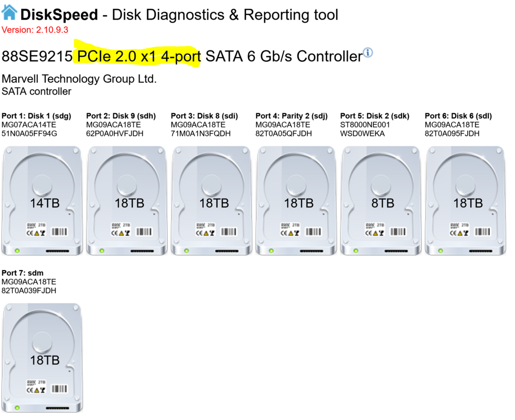Select the Disk 9 (sdh) drive icon
Image resolution: width=515 pixels, height=420 pixels.
click(x=127, y=201)
